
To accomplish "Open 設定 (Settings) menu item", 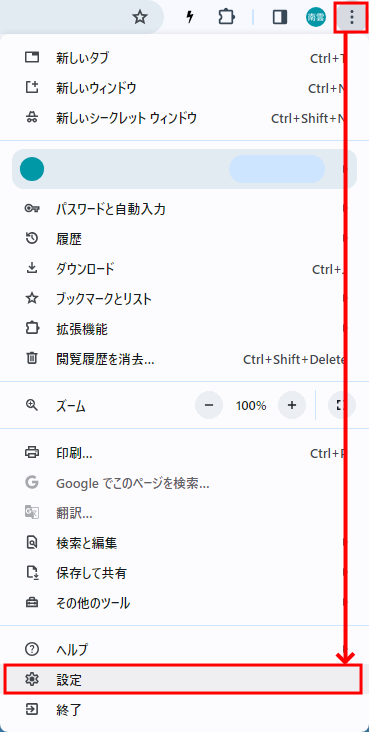I will pos(182,679).
